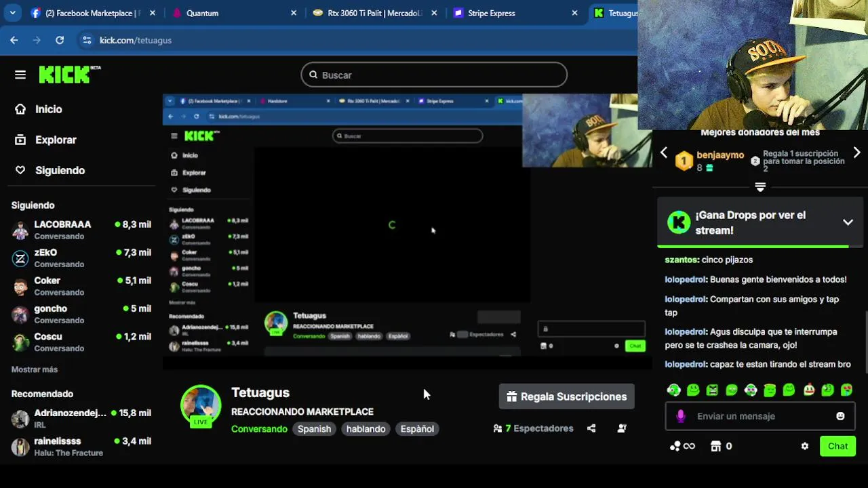Screen dimensions: 868x488
Task: Open chat settings gear
Action: coord(805,446)
